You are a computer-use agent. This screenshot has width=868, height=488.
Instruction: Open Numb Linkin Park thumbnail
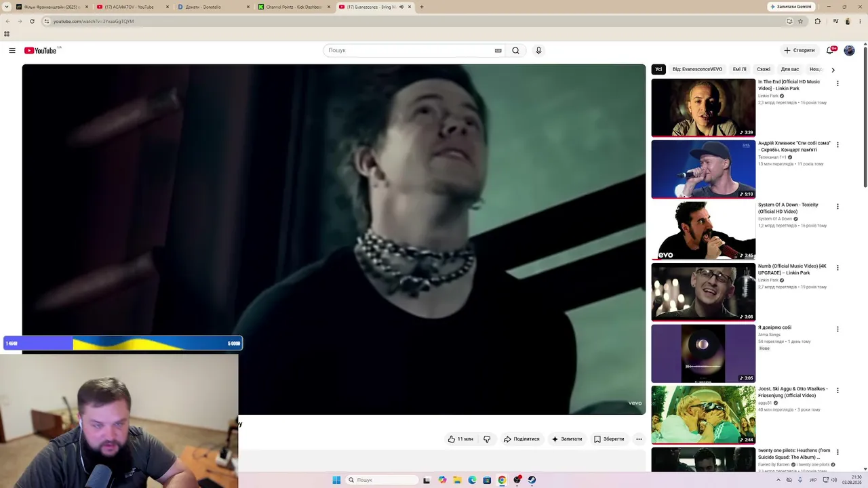pyautogui.click(x=703, y=292)
